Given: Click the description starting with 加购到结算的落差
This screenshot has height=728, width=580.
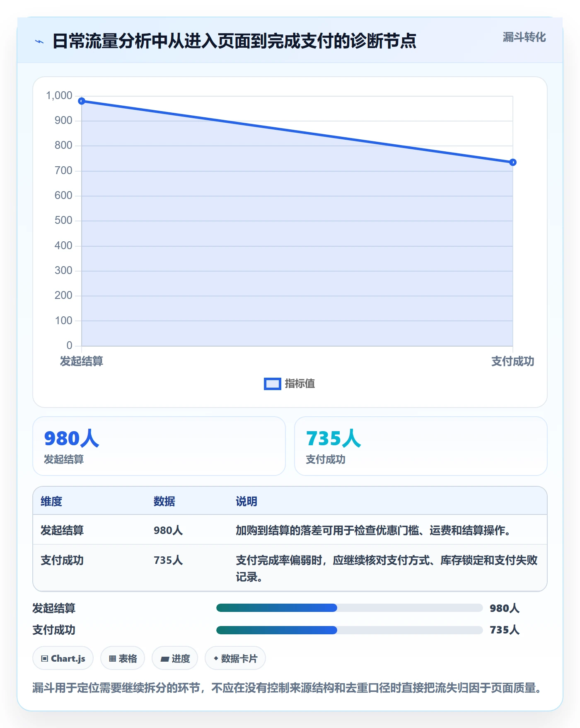Looking at the screenshot, I should pyautogui.click(x=375, y=530).
